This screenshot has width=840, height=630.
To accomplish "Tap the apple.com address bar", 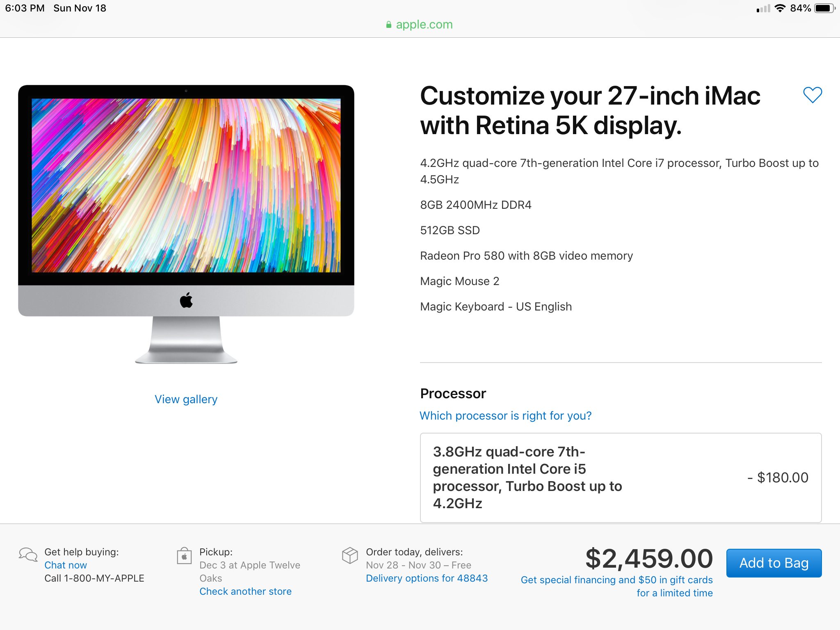I will pos(424,25).
